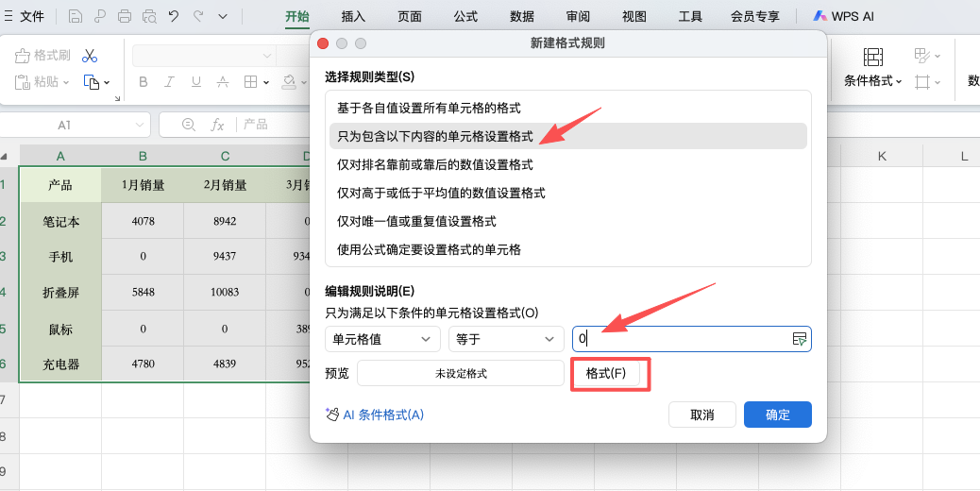This screenshot has height=491, width=980.
Task: Click the 条件格式 conditional formatting icon
Action: pos(872,57)
